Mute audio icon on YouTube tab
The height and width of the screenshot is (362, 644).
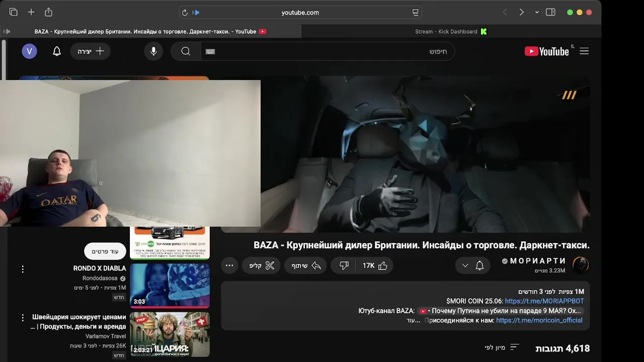click(x=7, y=31)
